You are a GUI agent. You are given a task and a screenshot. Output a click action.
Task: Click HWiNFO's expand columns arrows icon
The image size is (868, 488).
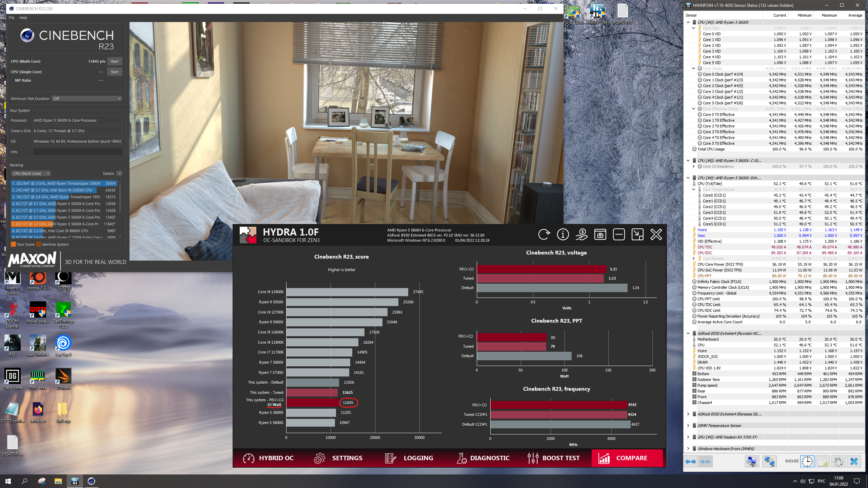[x=691, y=461]
